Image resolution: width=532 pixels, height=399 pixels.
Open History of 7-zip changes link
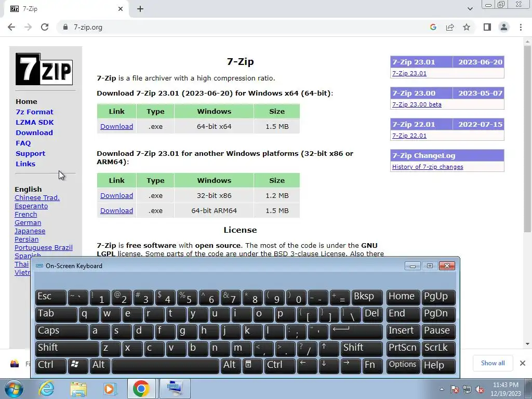[x=428, y=167]
